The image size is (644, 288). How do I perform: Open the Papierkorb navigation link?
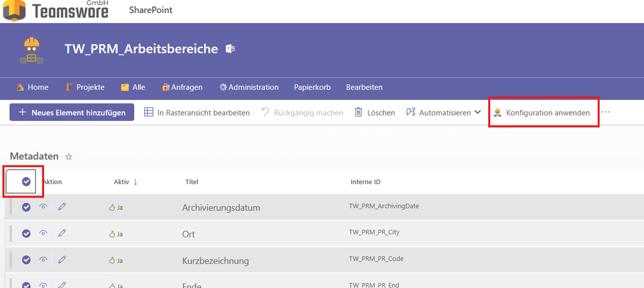(312, 87)
